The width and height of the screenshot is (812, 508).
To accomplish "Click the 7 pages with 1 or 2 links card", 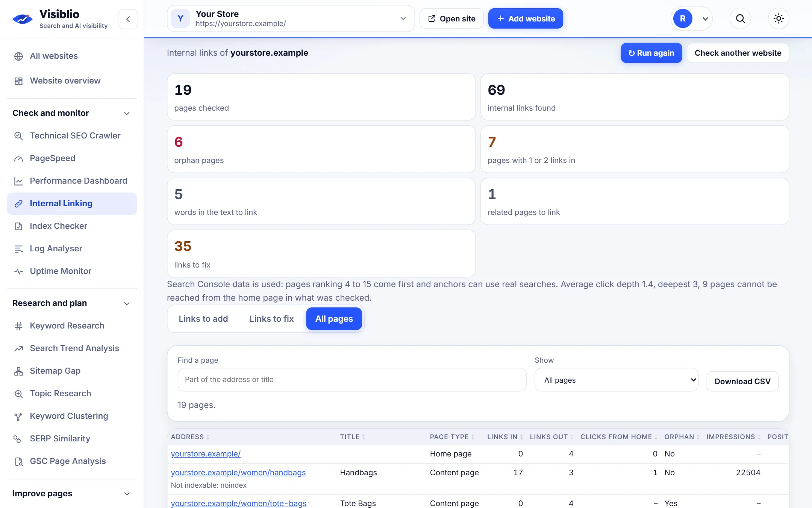I will coord(635,149).
